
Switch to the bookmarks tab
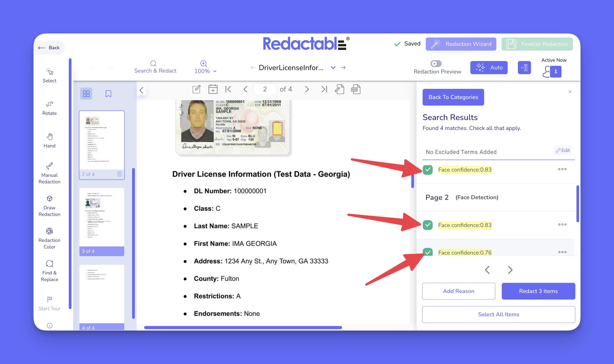point(108,94)
